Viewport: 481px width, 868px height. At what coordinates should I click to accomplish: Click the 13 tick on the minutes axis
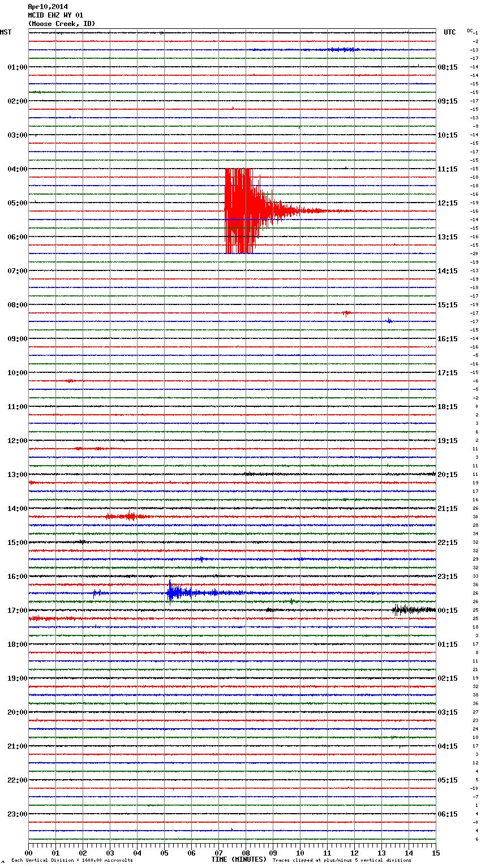pos(381,853)
